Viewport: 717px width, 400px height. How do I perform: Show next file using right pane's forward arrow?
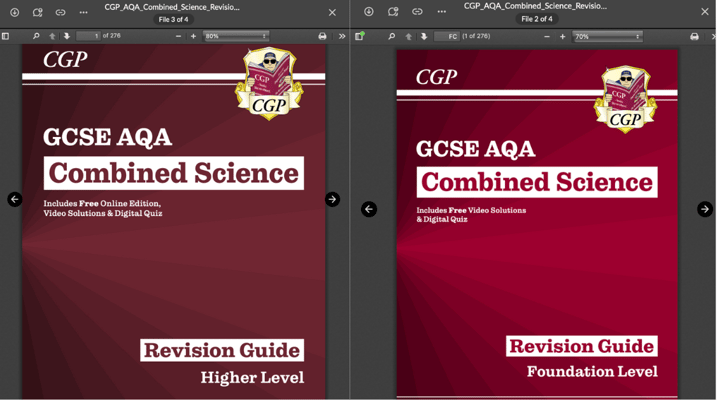(705, 209)
